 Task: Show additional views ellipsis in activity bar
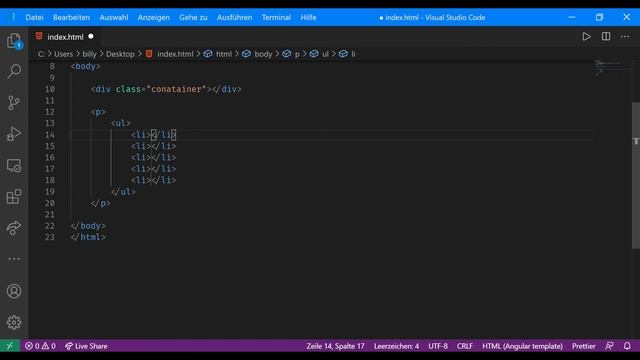(x=14, y=259)
